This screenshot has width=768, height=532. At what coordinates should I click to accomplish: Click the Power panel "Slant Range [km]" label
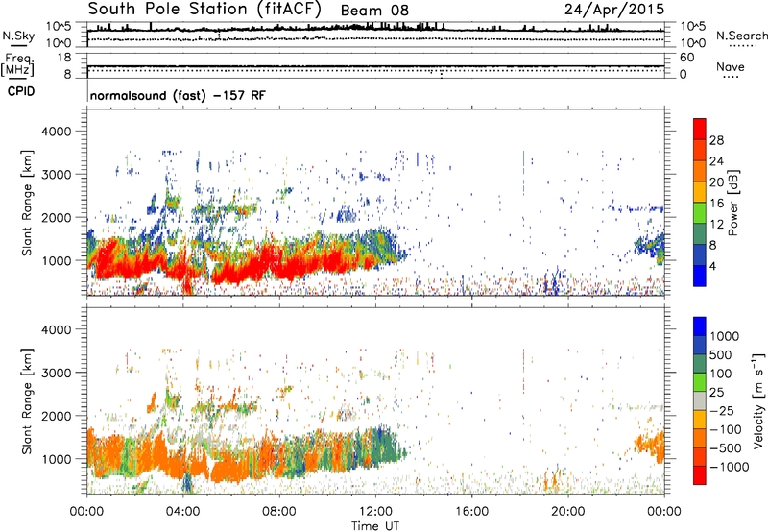[27, 203]
